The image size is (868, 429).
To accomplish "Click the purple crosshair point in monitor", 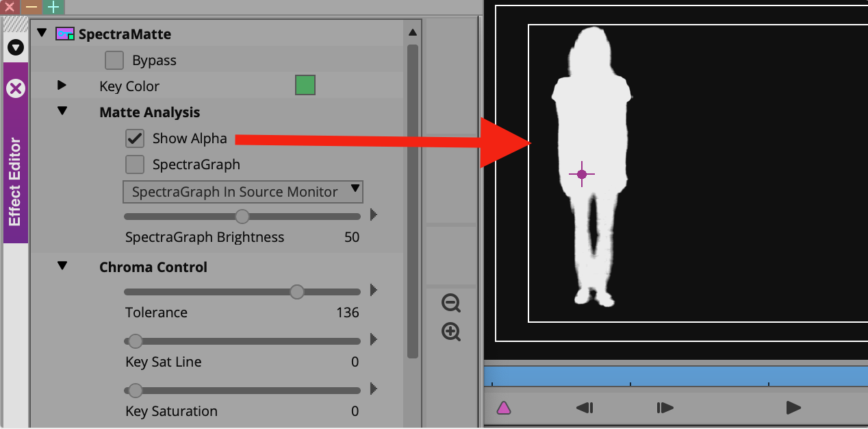I will point(582,174).
